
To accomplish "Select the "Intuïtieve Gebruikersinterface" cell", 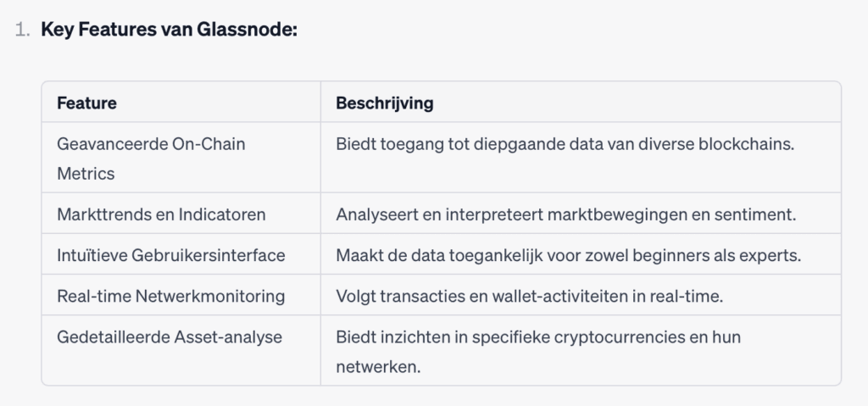I will coord(171,255).
